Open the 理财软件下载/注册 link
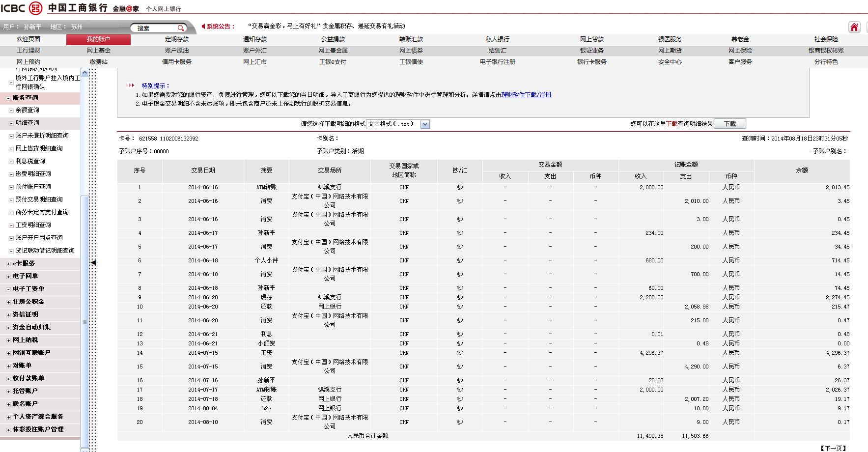Viewport: 868px width, 452px height. 526,95
